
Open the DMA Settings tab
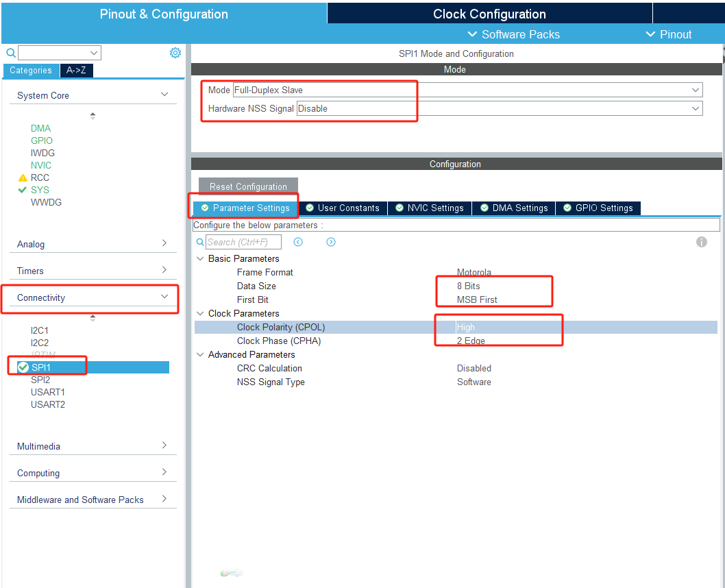pos(514,208)
